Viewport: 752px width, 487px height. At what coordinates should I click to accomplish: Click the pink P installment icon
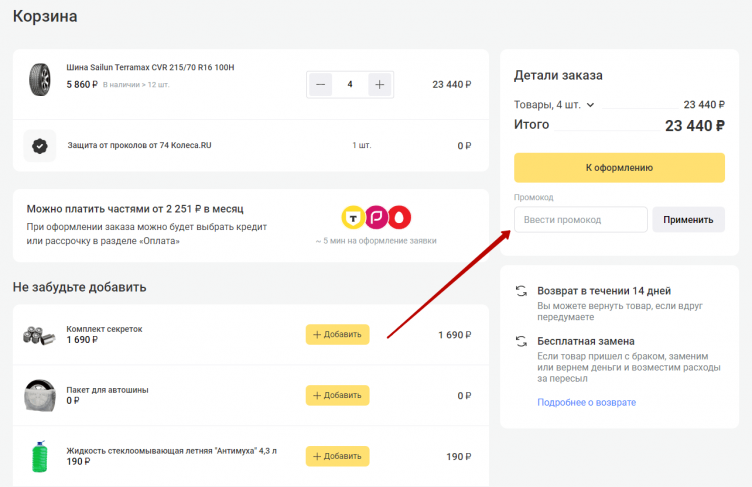point(376,217)
